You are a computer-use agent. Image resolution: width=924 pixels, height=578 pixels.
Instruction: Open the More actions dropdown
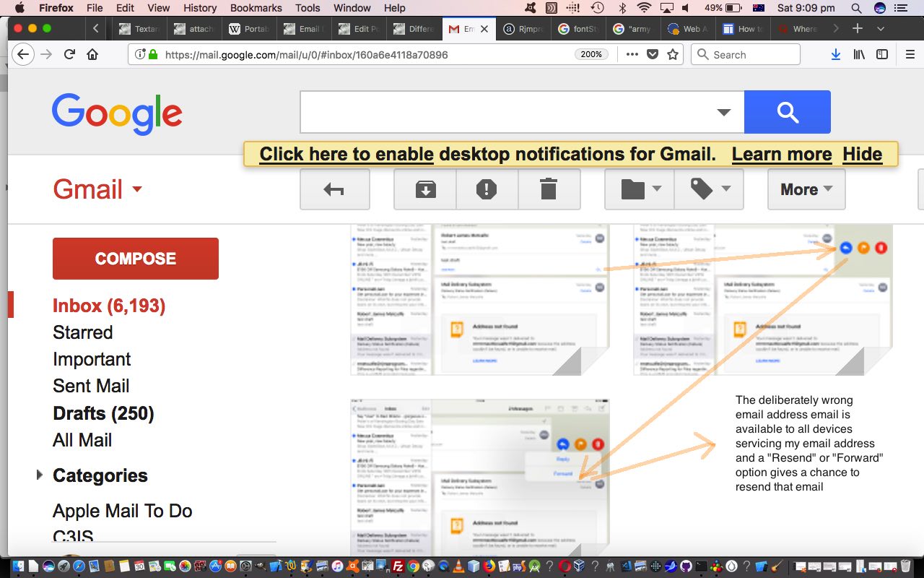[806, 189]
